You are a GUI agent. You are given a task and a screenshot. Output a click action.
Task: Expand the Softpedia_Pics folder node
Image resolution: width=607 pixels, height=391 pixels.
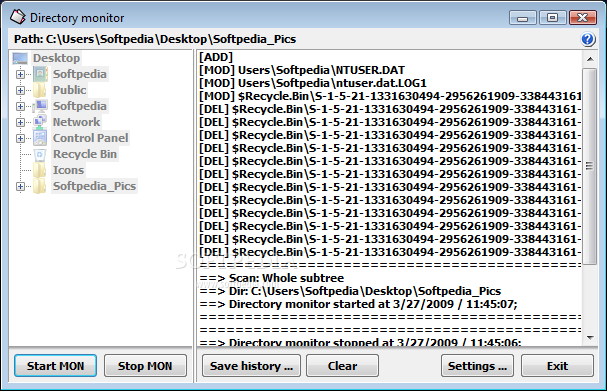coord(21,187)
